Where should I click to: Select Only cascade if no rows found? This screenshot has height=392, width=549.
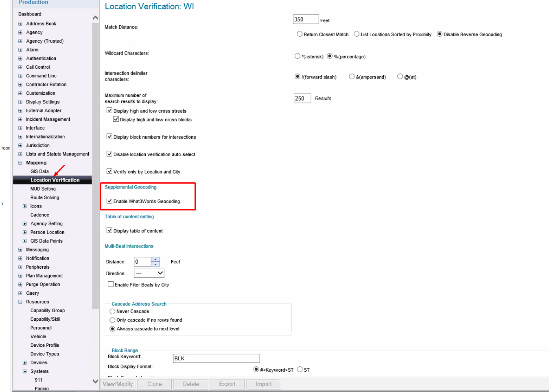click(112, 320)
